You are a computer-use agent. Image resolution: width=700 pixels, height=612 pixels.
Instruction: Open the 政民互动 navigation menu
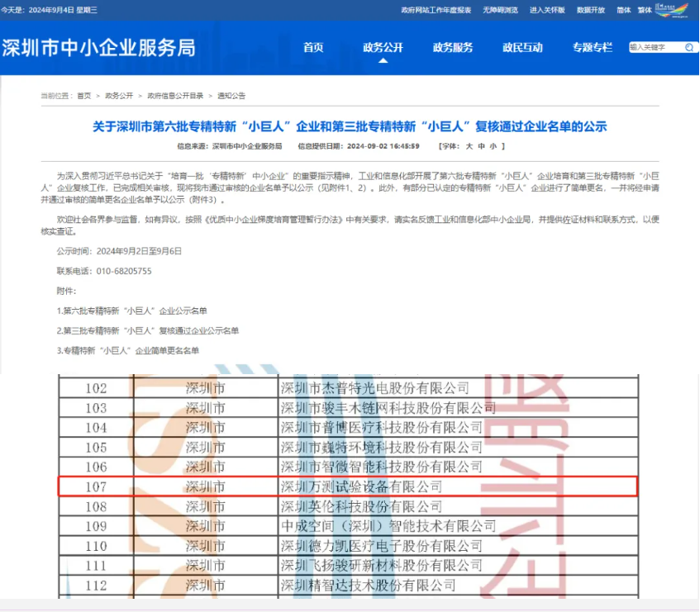pos(523,47)
